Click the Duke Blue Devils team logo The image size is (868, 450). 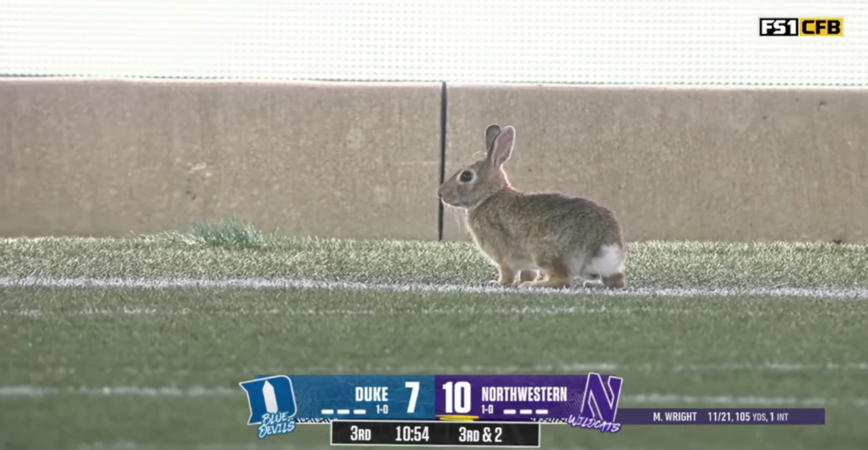point(271,405)
